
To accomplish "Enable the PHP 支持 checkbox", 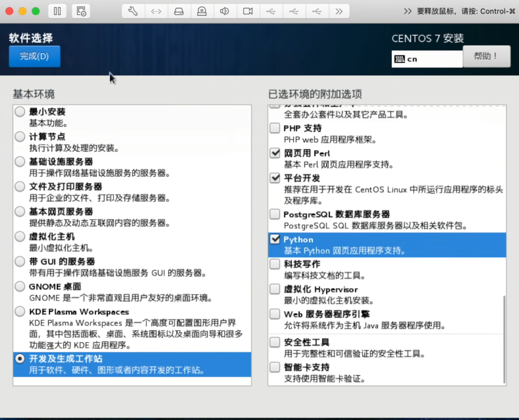I will 275,128.
